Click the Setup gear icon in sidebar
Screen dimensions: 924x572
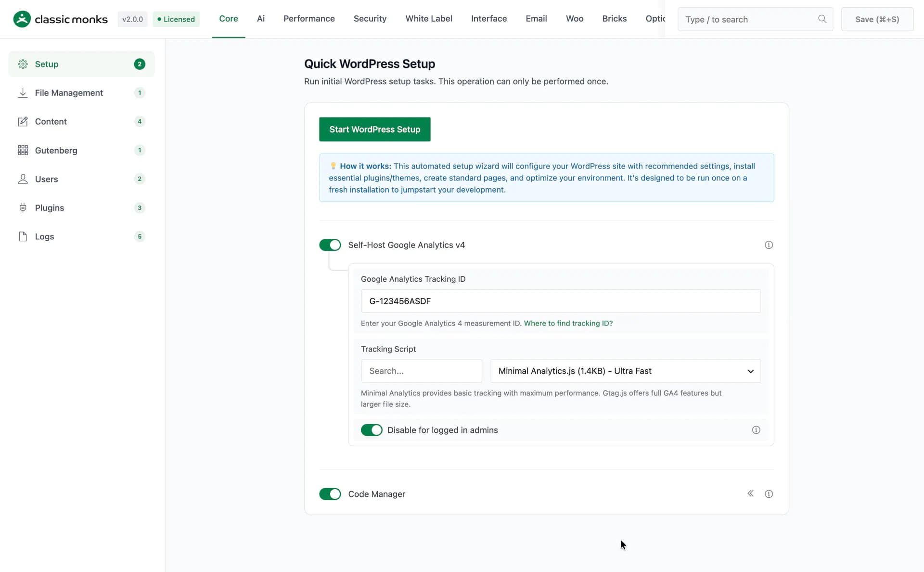[x=23, y=64]
